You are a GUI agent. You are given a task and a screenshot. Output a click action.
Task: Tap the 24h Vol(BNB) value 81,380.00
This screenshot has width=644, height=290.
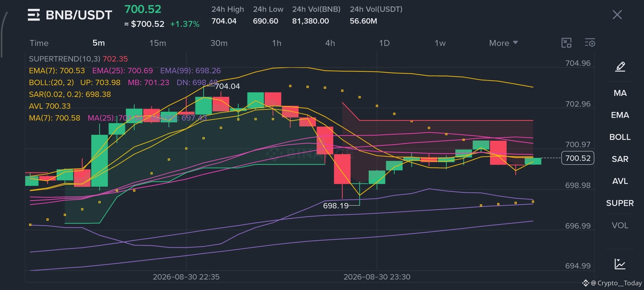click(x=310, y=21)
